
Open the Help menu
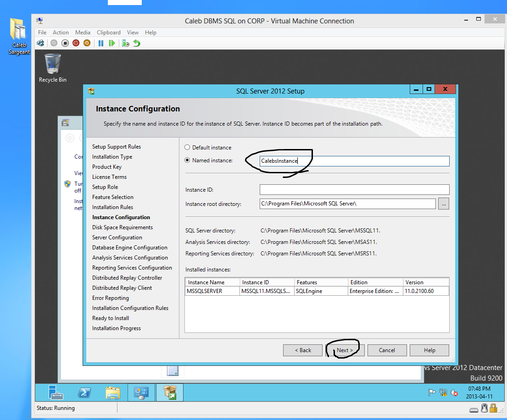150,32
